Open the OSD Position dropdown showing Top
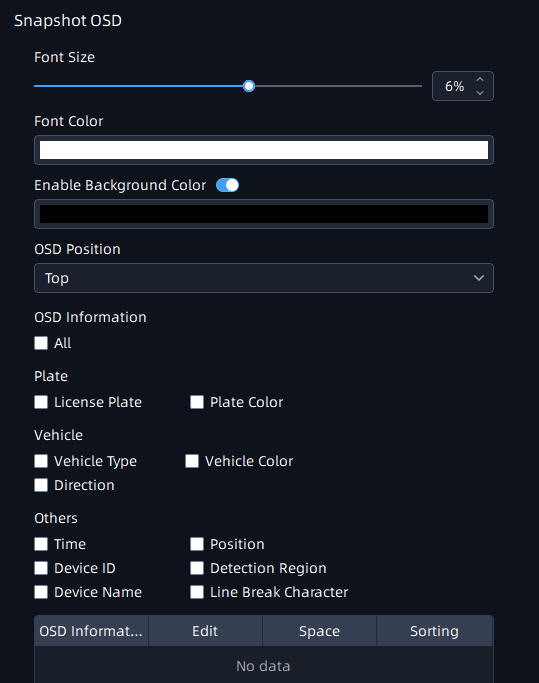 click(264, 278)
